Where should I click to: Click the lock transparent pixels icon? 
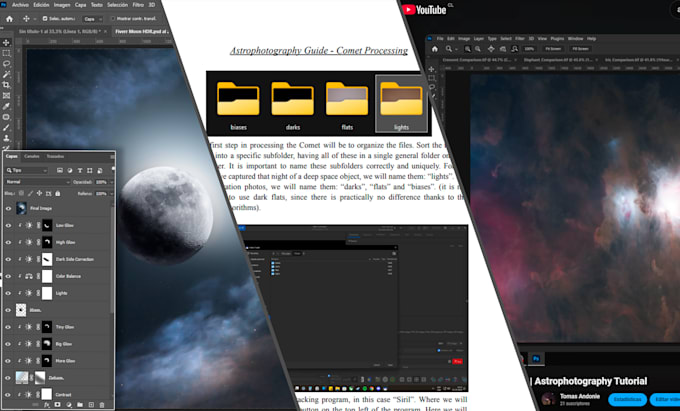(21, 193)
